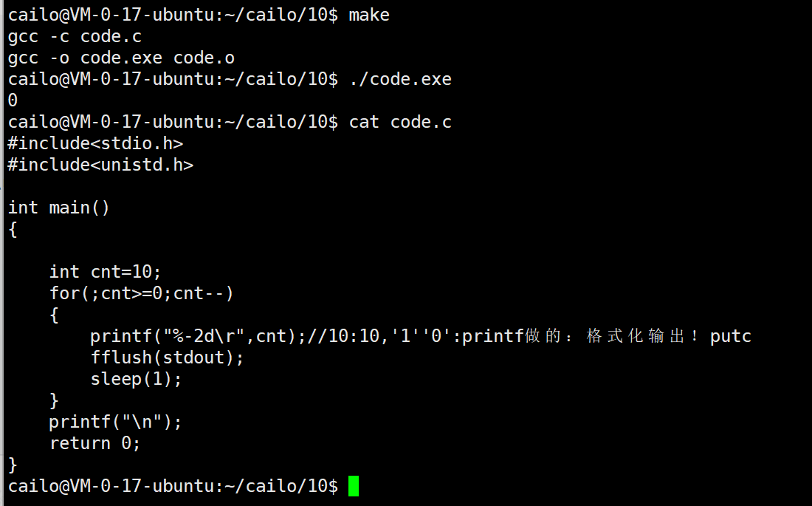Click the '#include<stdio.h>' line
Screen dimensions: 812x506
click(x=95, y=143)
